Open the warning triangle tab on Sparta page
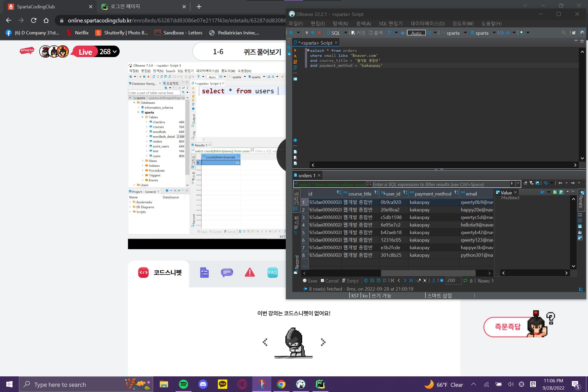 [x=250, y=273]
